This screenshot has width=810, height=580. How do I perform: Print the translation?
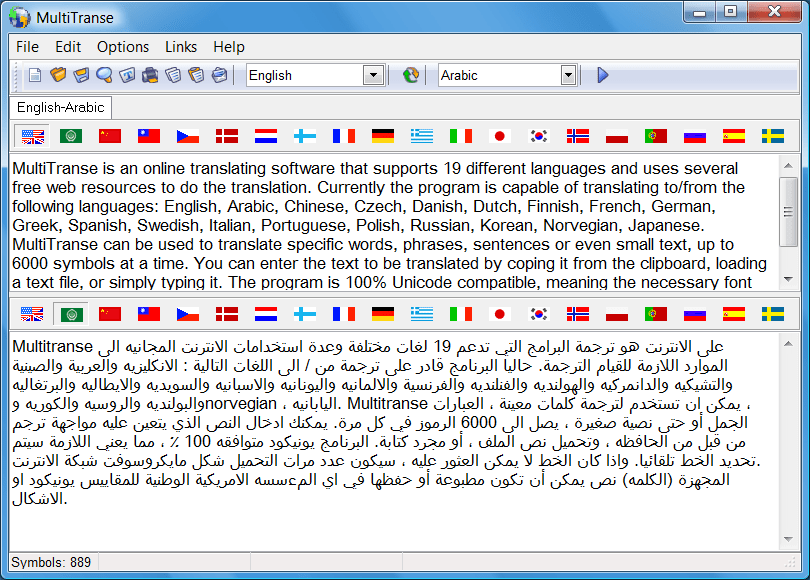148,74
